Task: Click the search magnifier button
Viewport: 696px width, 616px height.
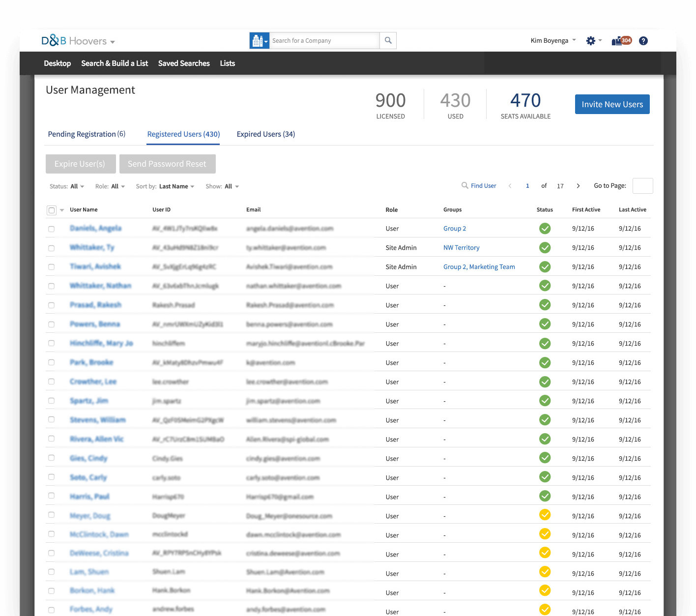Action: [x=388, y=41]
